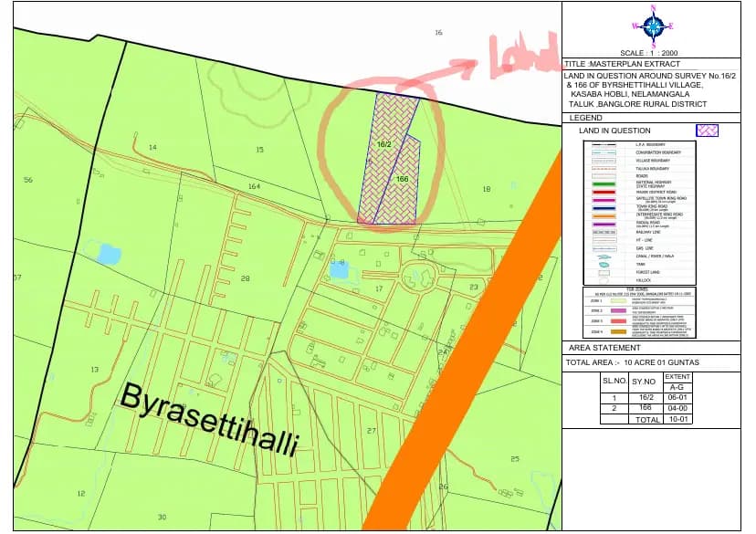Click the Village Boundary legend line symbol
The height and width of the screenshot is (534, 756).
(604, 161)
